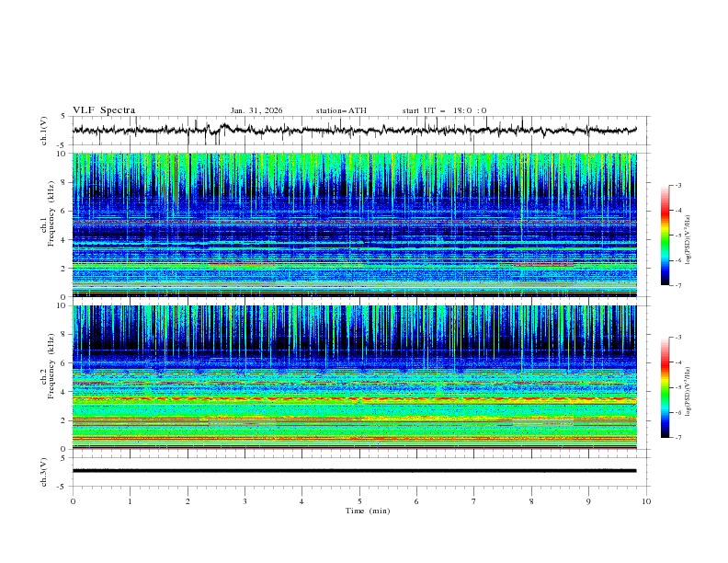
Task: Click the 'ch.3(V)' waveform axis label
Action: pyautogui.click(x=44, y=472)
